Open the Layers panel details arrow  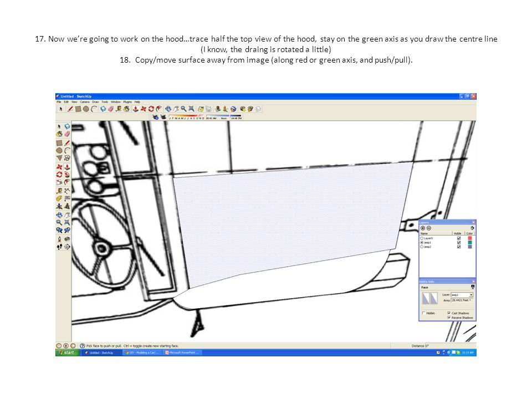(472, 228)
